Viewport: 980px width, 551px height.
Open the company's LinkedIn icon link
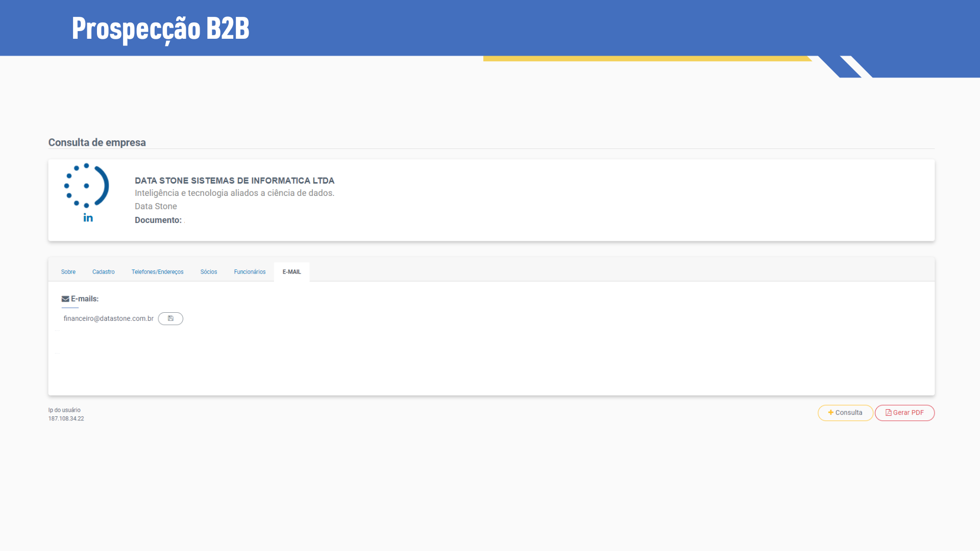(88, 218)
